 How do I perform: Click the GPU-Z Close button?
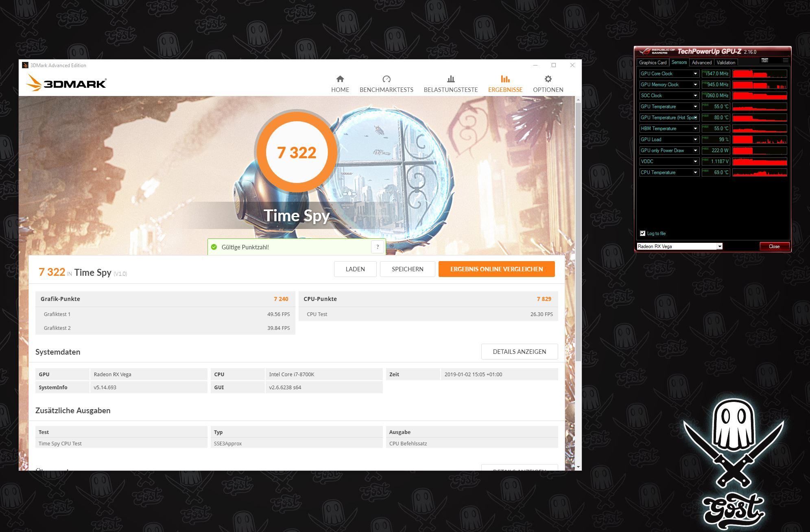[774, 246]
